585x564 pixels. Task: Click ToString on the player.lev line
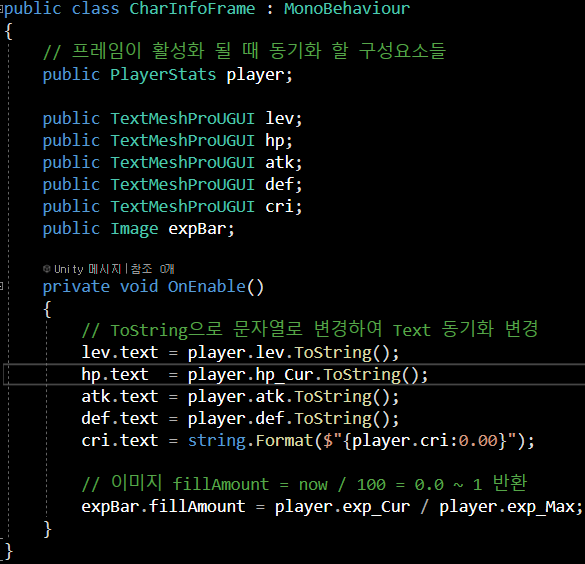coord(333,353)
